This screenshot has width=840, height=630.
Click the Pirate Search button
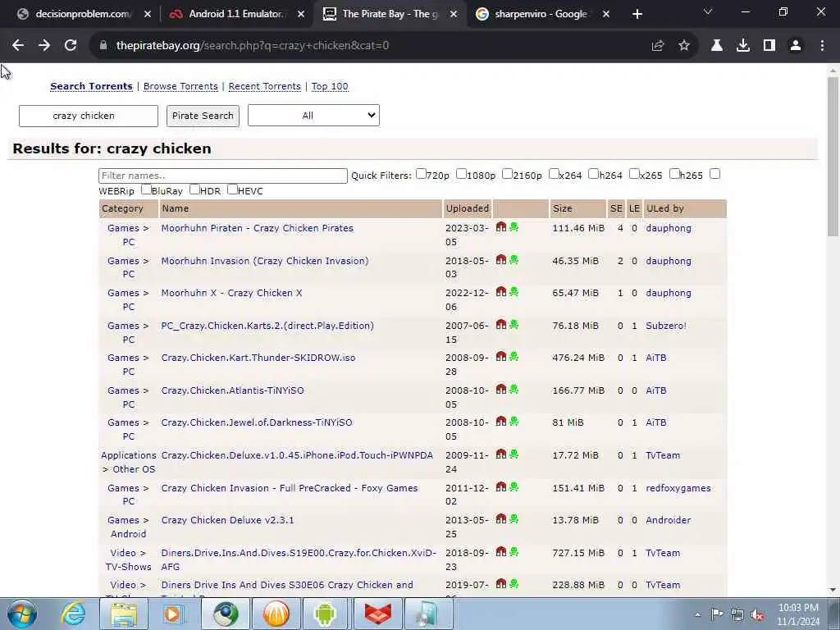point(203,116)
